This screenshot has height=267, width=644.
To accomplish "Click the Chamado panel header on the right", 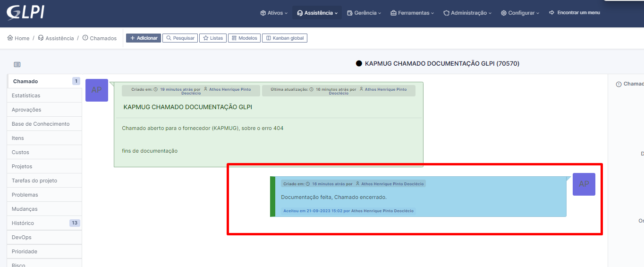I will pyautogui.click(x=630, y=84).
